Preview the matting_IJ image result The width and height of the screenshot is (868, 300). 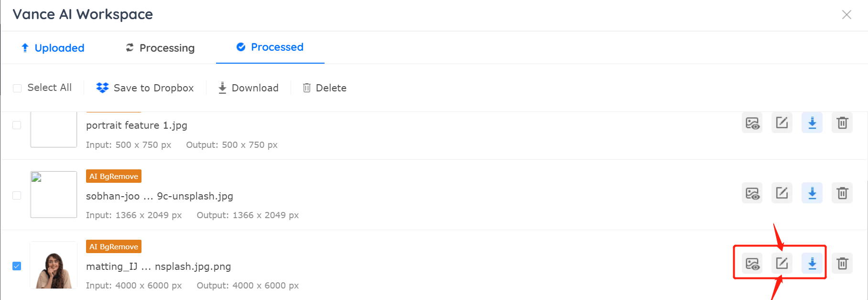click(x=752, y=263)
